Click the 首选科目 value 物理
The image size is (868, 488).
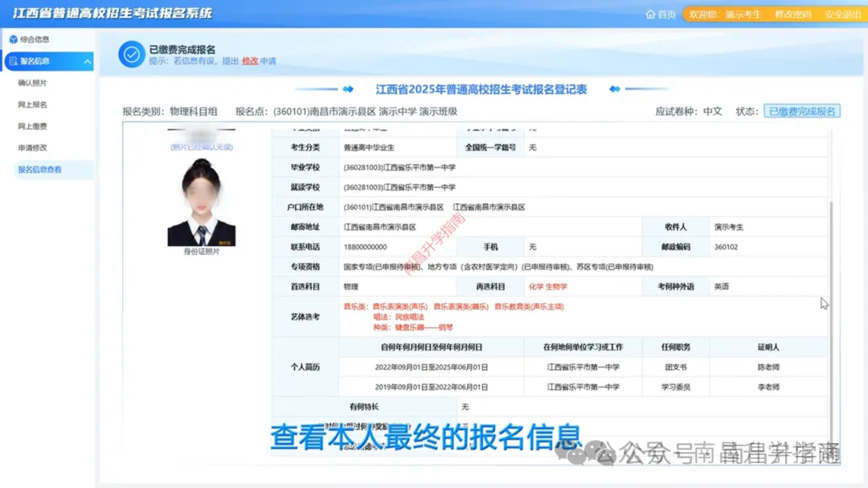(x=351, y=287)
